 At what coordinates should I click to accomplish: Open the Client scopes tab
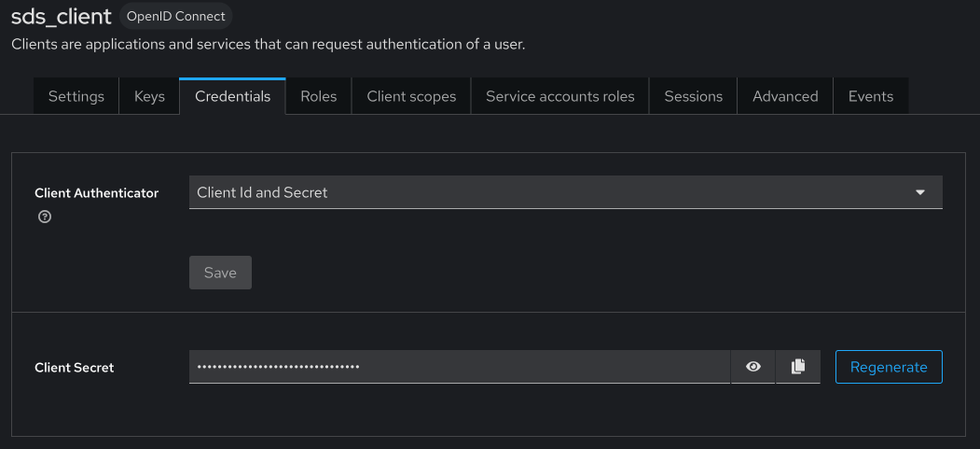pyautogui.click(x=411, y=96)
